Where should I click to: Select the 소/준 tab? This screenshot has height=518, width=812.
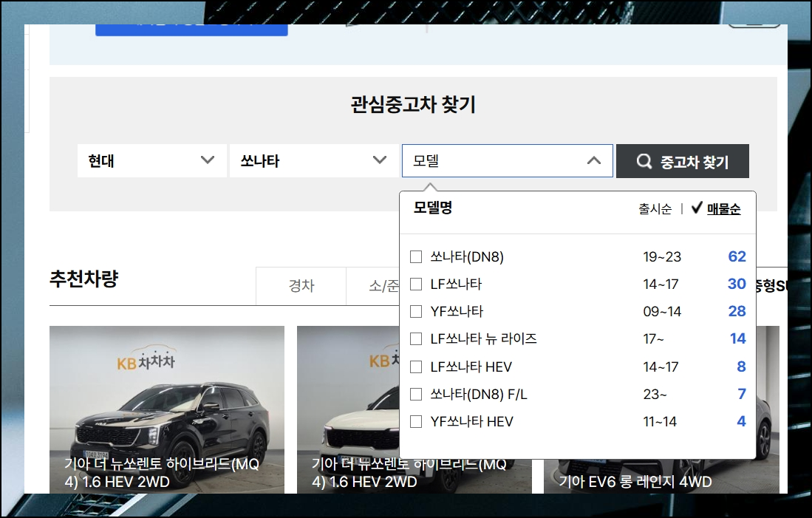(x=373, y=286)
